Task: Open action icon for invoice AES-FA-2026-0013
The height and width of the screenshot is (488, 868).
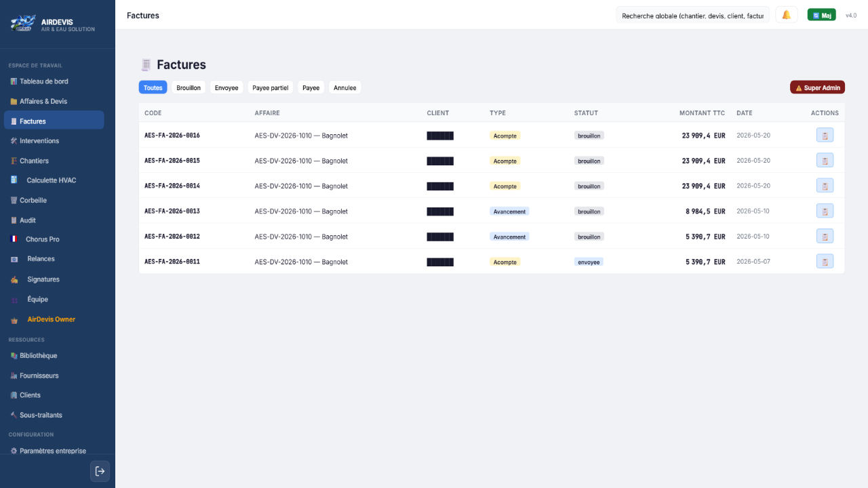Action: click(x=825, y=211)
